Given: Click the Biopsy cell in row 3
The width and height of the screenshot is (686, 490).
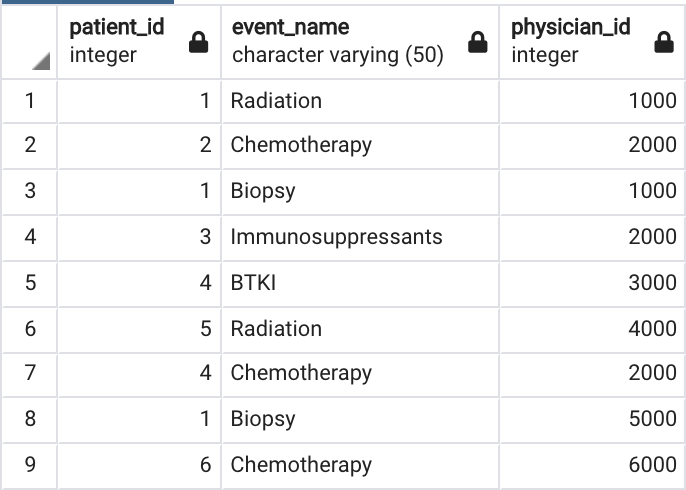Looking at the screenshot, I should click(360, 192).
